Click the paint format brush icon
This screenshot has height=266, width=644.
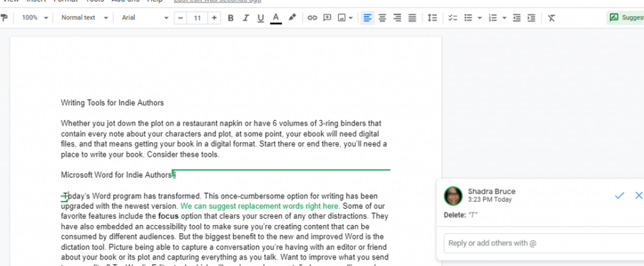[4, 18]
